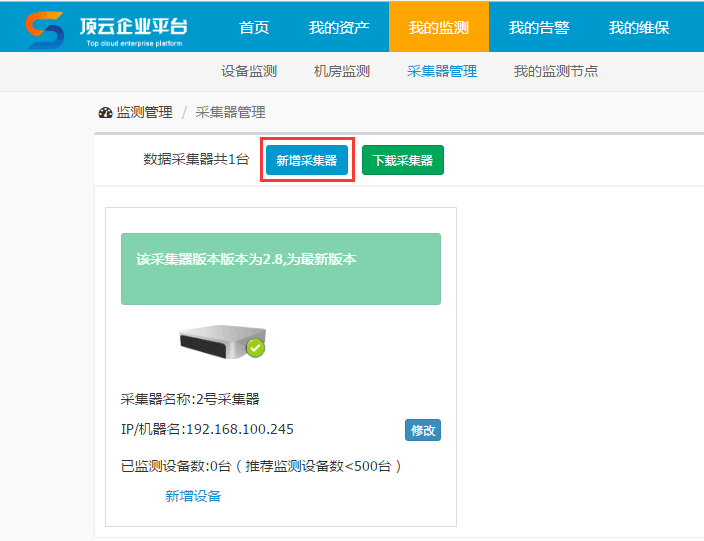Image resolution: width=704 pixels, height=541 pixels.
Task: Click the 监测管理 breadcrumb
Action: tap(144, 112)
